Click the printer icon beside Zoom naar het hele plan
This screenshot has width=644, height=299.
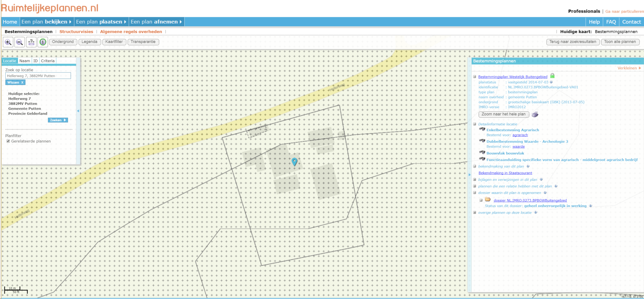tap(535, 114)
